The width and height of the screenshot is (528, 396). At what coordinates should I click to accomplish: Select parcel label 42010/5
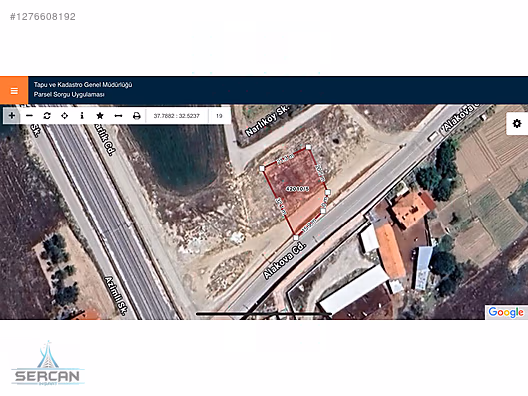tap(297, 189)
